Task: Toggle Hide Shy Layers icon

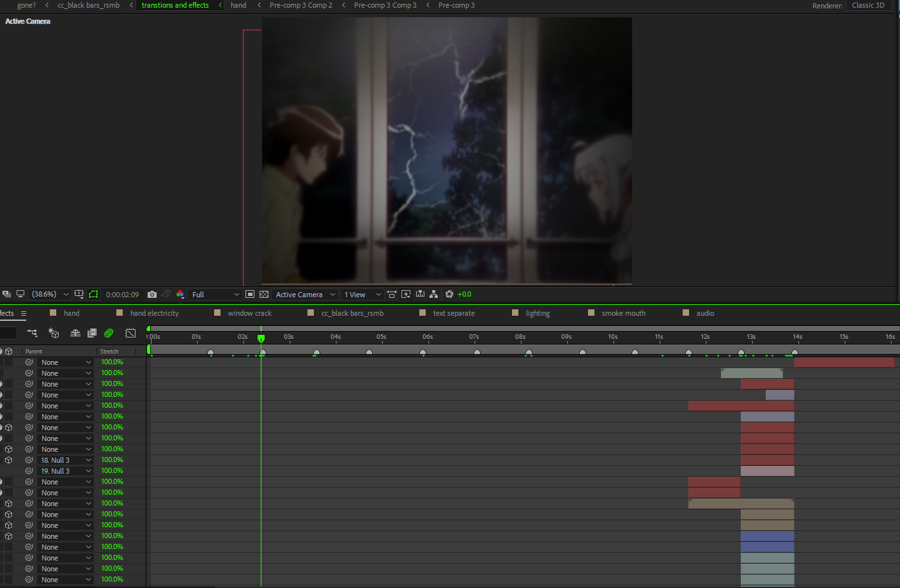Action: tap(75, 333)
